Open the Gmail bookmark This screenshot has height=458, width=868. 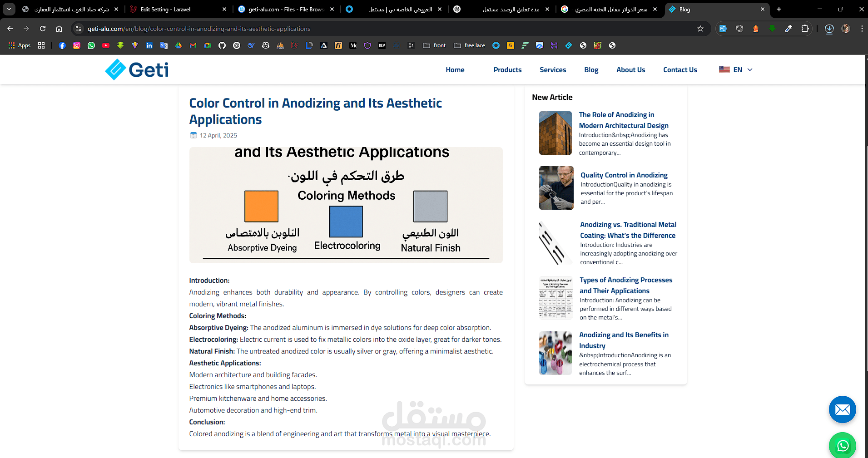click(193, 45)
